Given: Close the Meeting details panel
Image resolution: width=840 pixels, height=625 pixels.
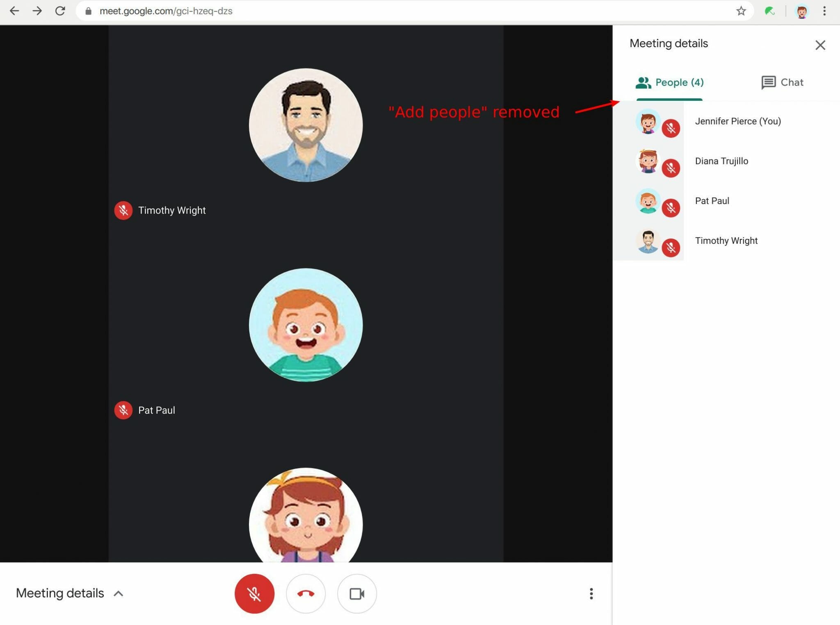Looking at the screenshot, I should pos(820,45).
